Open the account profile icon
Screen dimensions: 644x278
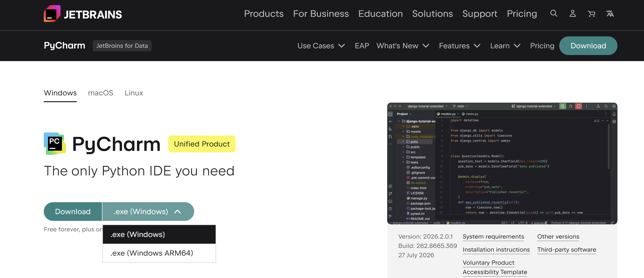[x=573, y=14]
